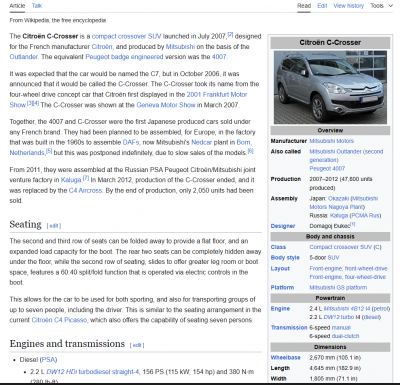Viewport: 400px width, 385px height.
Task: Open the Edit tab
Action: 322,6
